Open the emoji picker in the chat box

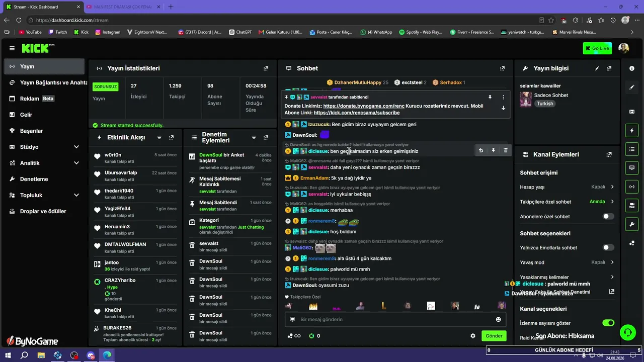pyautogui.click(x=498, y=319)
